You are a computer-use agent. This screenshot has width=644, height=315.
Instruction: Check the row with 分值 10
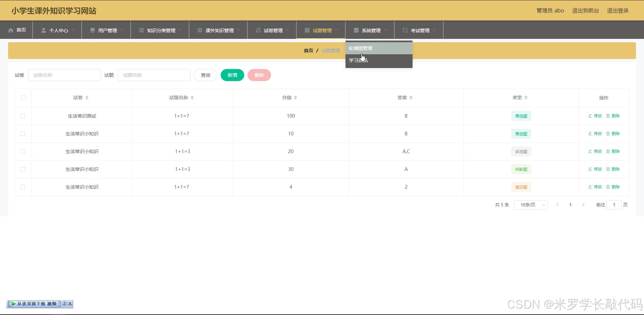pyautogui.click(x=23, y=134)
